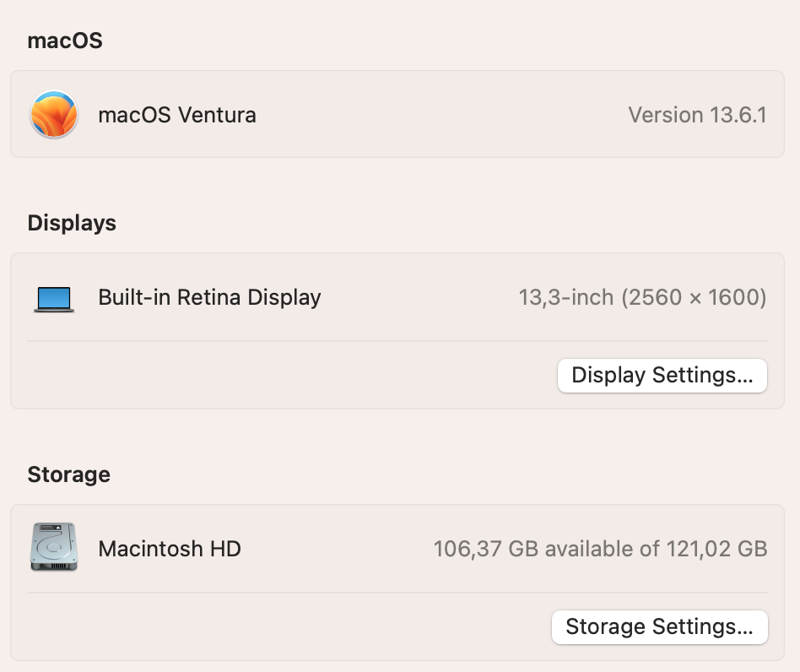Click the Macintosh HD drive icon
The width and height of the screenshot is (800, 672).
click(x=54, y=547)
